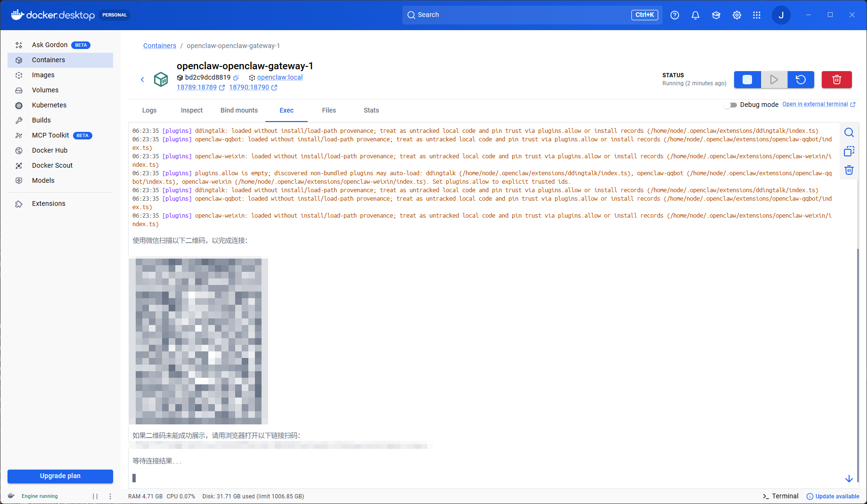Open engine options three-dot menu

click(x=110, y=496)
